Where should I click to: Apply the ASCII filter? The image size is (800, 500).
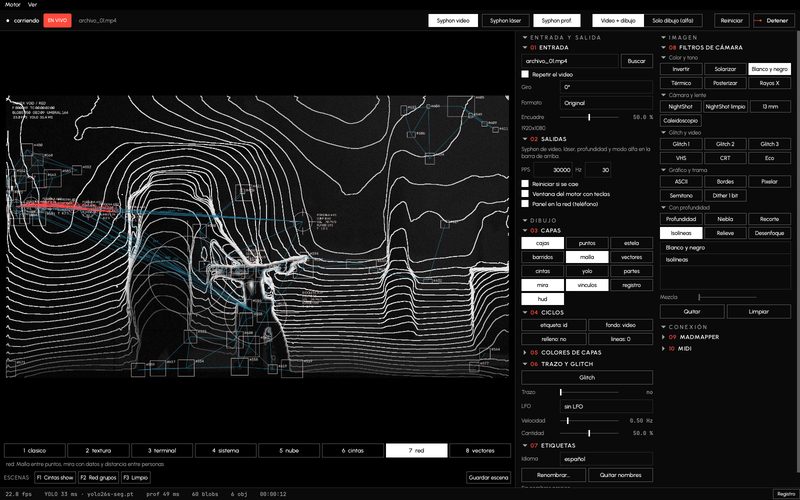click(x=681, y=182)
